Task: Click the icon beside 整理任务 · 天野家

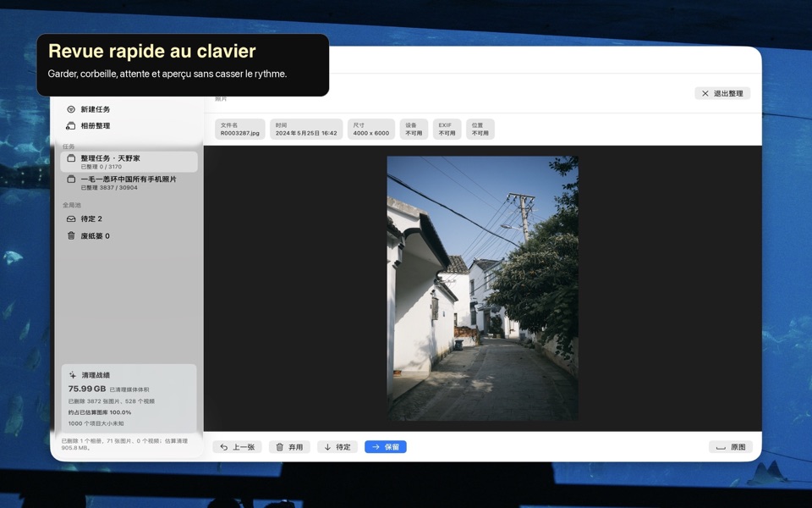Action: [71, 158]
